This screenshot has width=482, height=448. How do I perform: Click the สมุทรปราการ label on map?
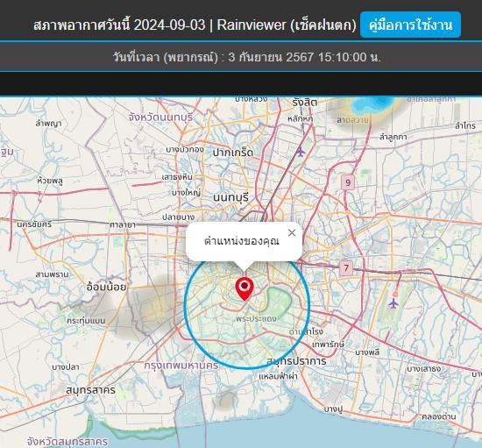(296, 361)
